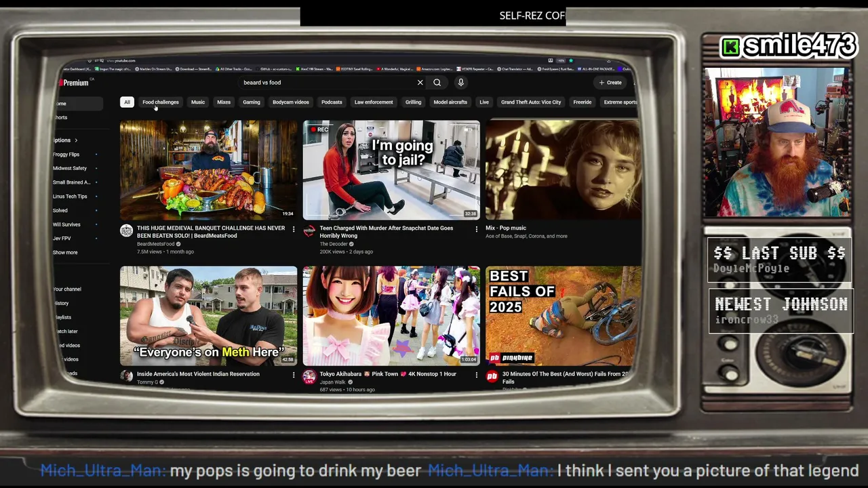
Task: Select the Food challenges filter chip
Action: pyautogui.click(x=161, y=102)
